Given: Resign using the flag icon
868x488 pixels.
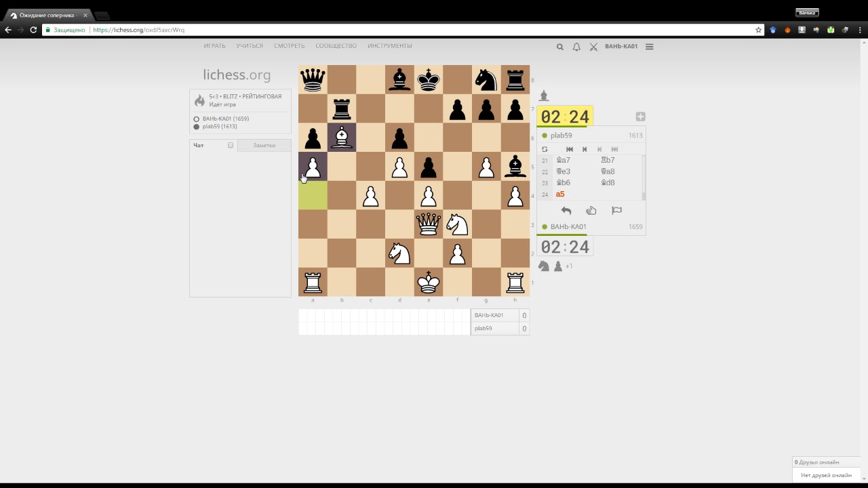Looking at the screenshot, I should coord(616,211).
